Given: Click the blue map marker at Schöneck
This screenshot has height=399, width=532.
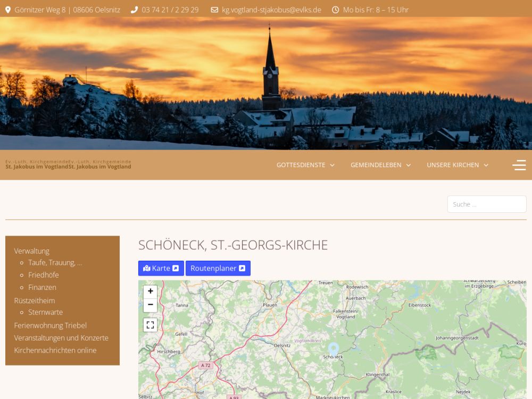Looking at the screenshot, I should [x=334, y=349].
